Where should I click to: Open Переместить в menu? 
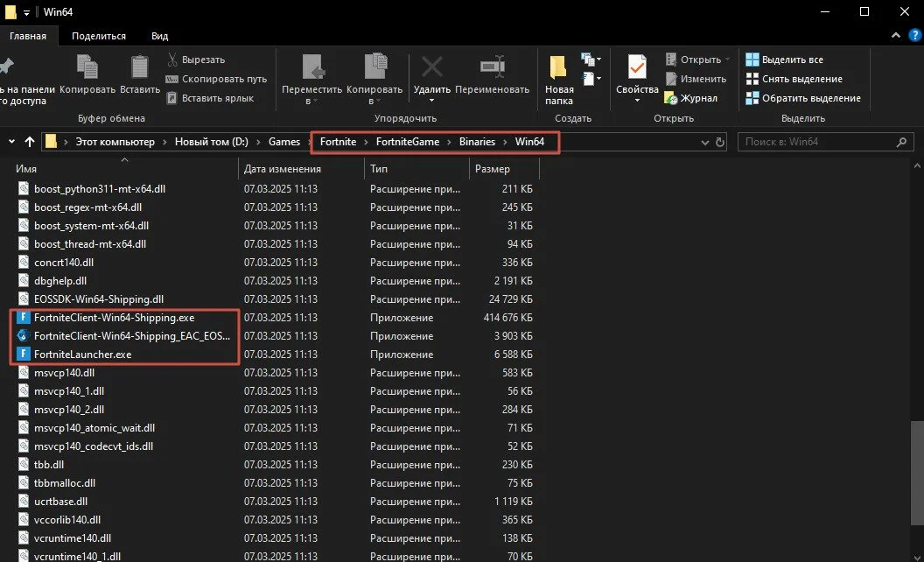click(x=311, y=81)
